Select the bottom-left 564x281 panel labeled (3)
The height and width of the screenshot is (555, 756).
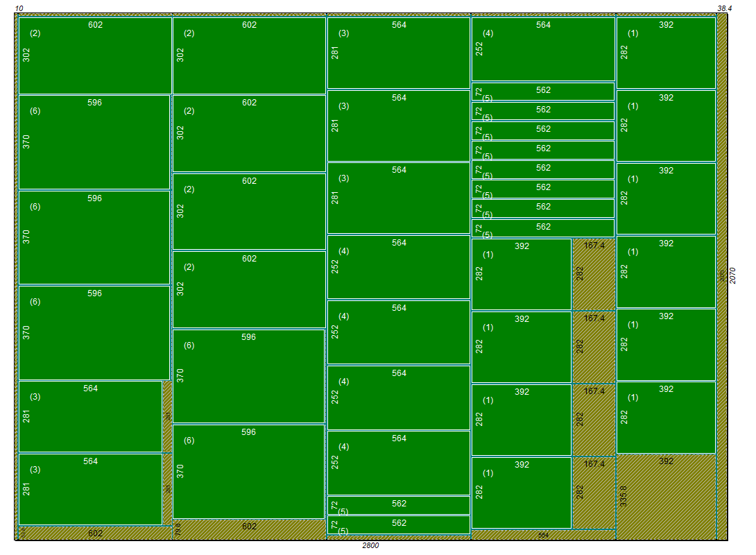[90, 489]
